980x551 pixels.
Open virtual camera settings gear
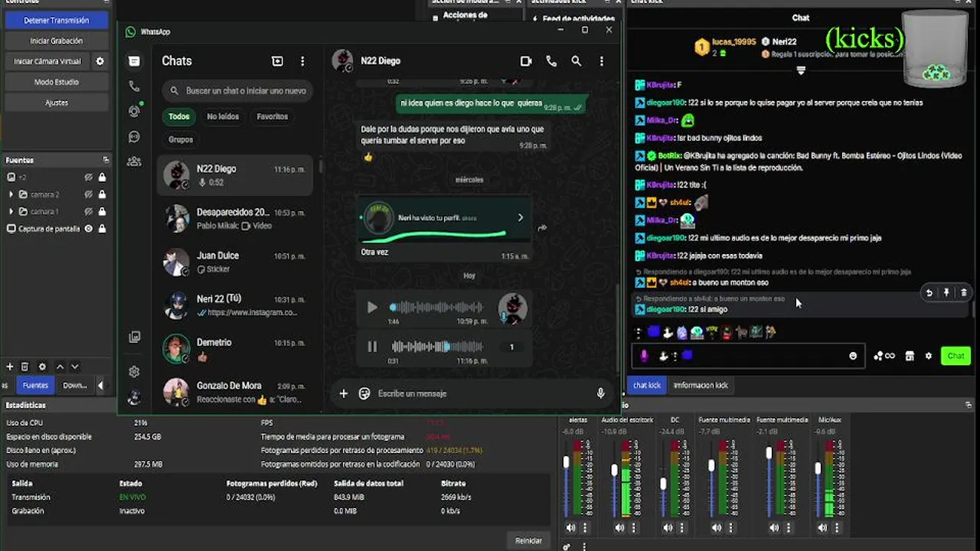pos(100,61)
